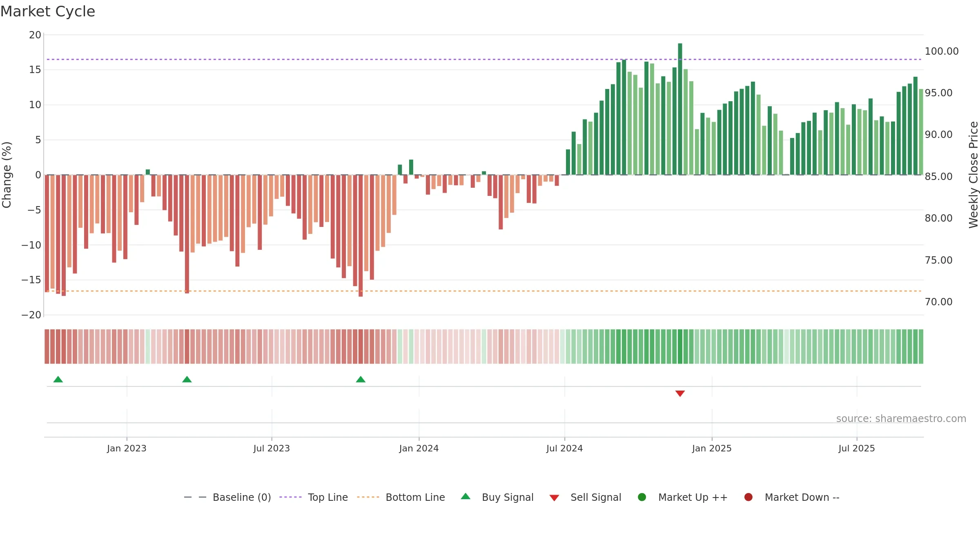
Task: Click the Market Cycle chart title
Action: click(x=48, y=11)
